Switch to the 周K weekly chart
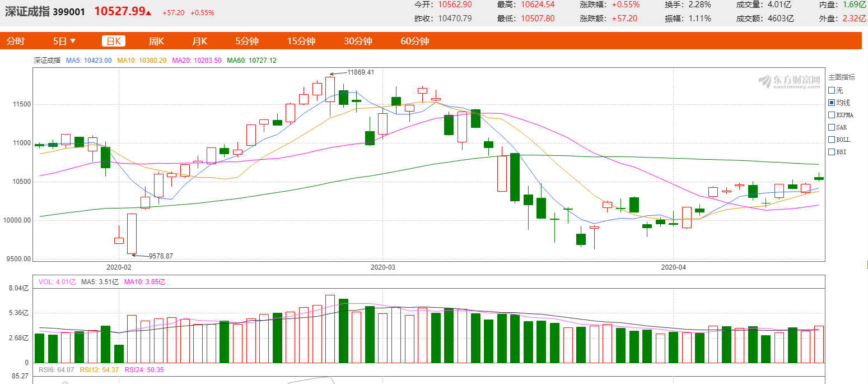 (156, 41)
